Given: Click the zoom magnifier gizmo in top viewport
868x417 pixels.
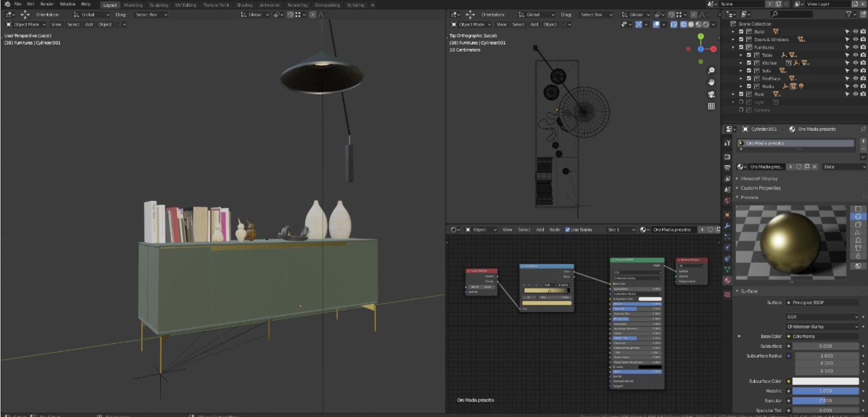Looking at the screenshot, I should point(711,71).
